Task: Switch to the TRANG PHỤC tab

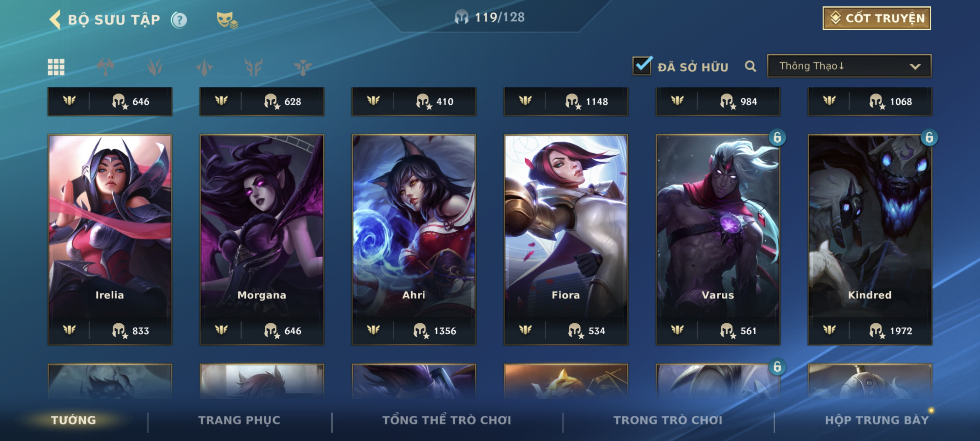Action: (x=239, y=420)
